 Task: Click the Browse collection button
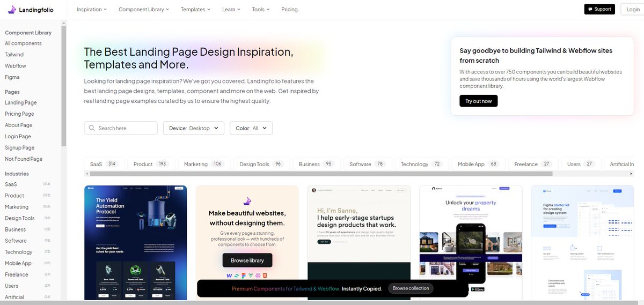click(x=411, y=288)
